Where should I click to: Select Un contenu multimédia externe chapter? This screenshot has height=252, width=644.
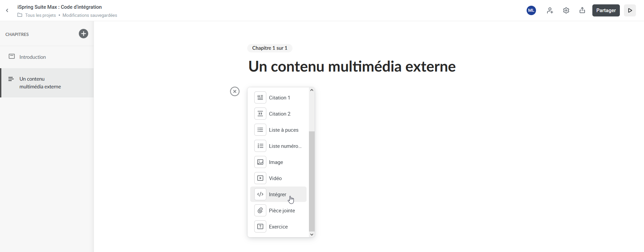tap(40, 83)
